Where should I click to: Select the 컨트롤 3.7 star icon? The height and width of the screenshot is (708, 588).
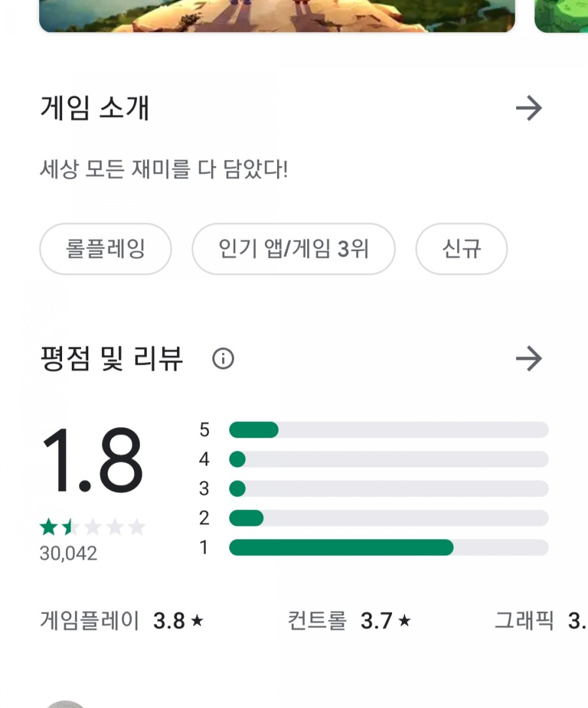click(404, 621)
